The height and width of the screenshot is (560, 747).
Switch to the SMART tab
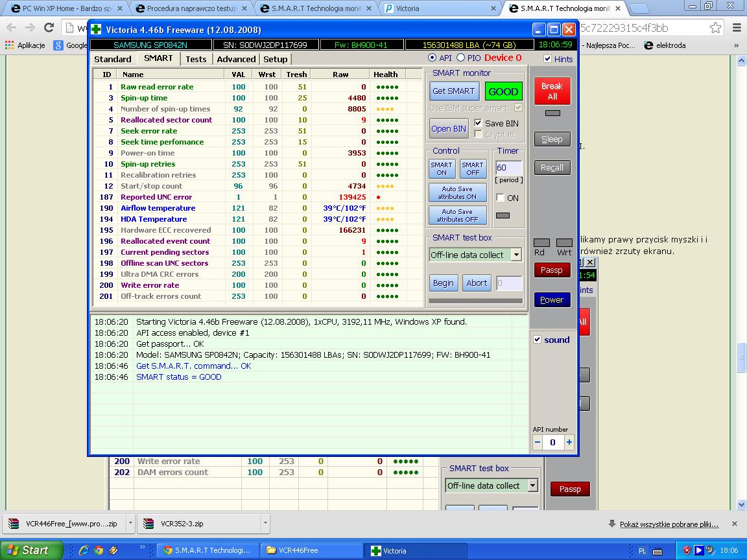point(158,58)
